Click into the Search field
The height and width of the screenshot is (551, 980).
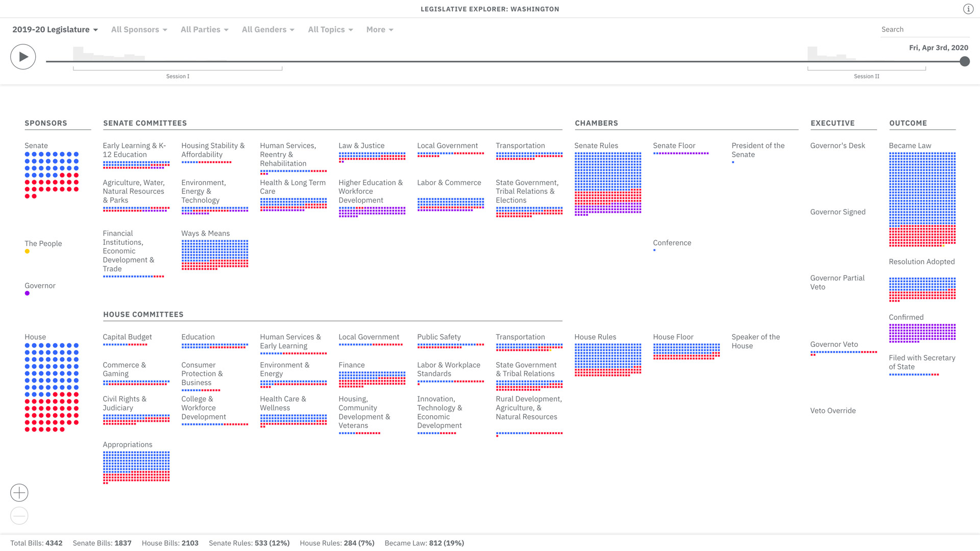click(925, 30)
